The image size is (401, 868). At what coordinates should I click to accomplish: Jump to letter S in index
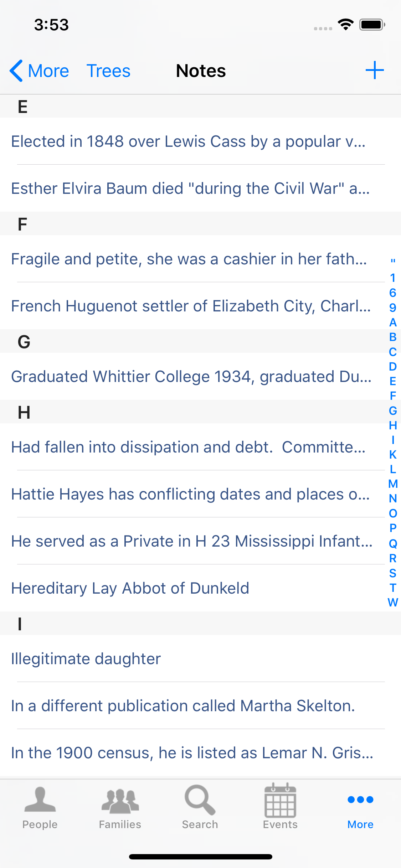pos(393,573)
